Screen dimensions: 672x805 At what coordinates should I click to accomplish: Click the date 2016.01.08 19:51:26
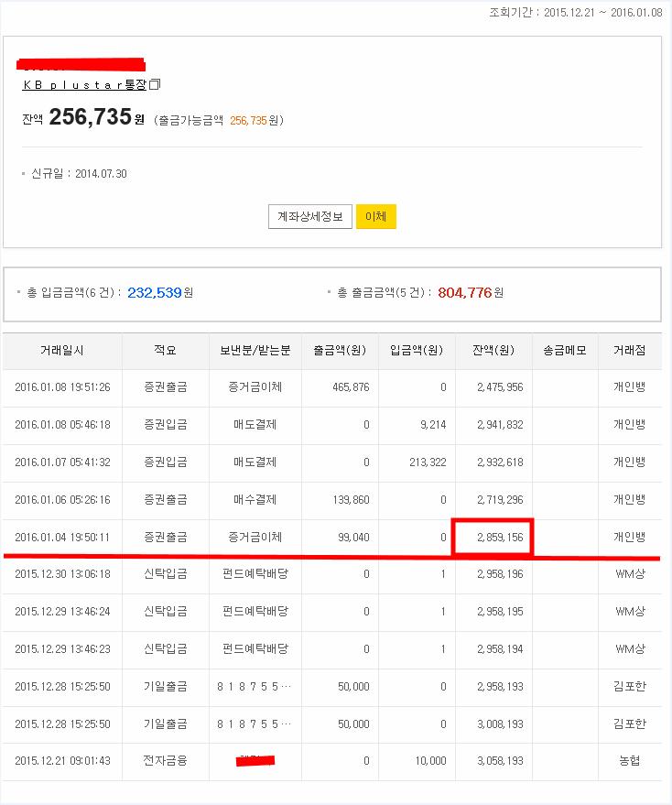[x=62, y=387]
